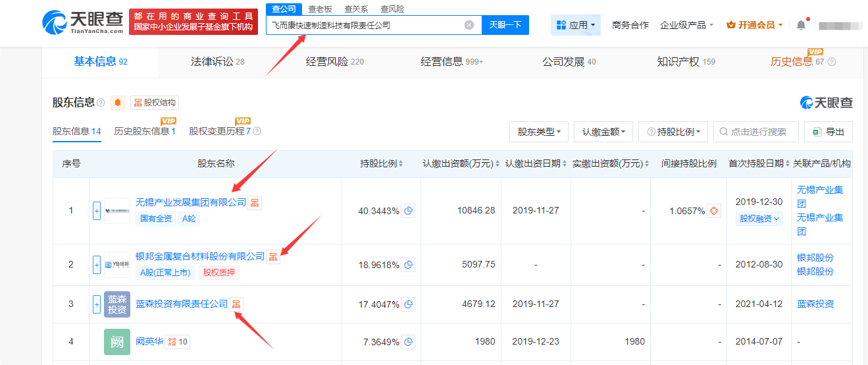The width and height of the screenshot is (868, 365).
Task: Click the help icon after 股权变更历程
Action: (257, 131)
